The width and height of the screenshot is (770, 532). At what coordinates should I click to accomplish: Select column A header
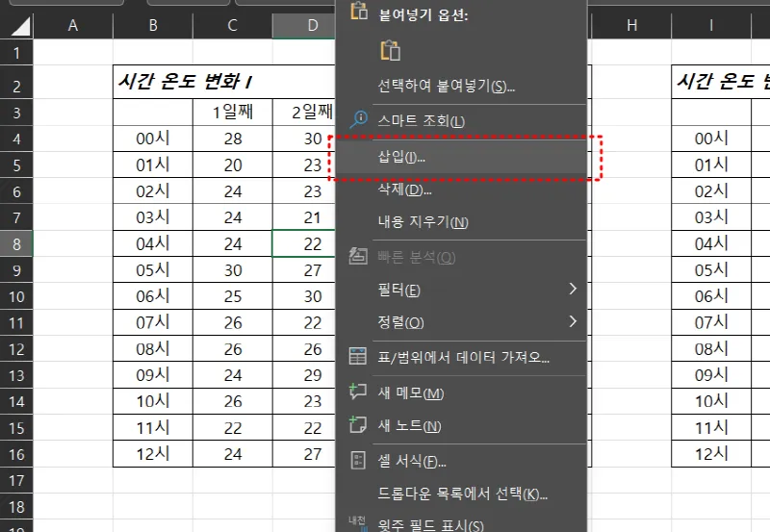[x=73, y=26]
